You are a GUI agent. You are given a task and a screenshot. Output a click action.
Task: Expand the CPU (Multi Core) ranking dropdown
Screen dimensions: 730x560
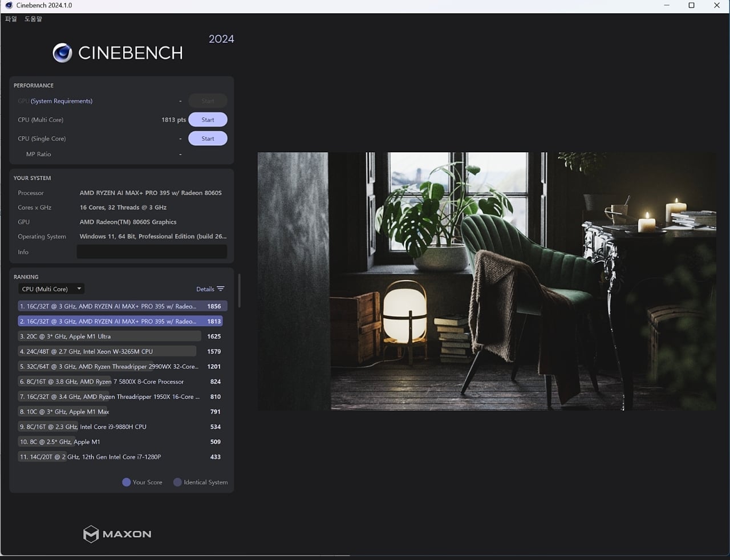click(x=51, y=289)
